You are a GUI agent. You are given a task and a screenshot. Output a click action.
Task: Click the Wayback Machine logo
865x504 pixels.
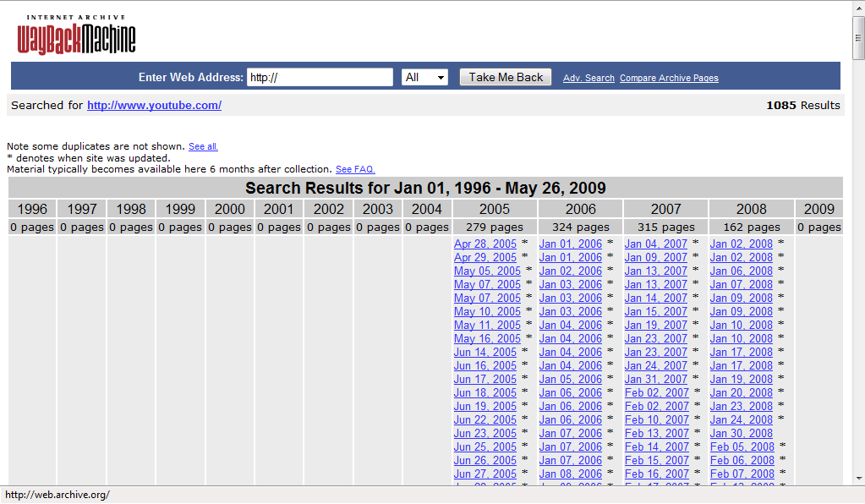(x=76, y=35)
